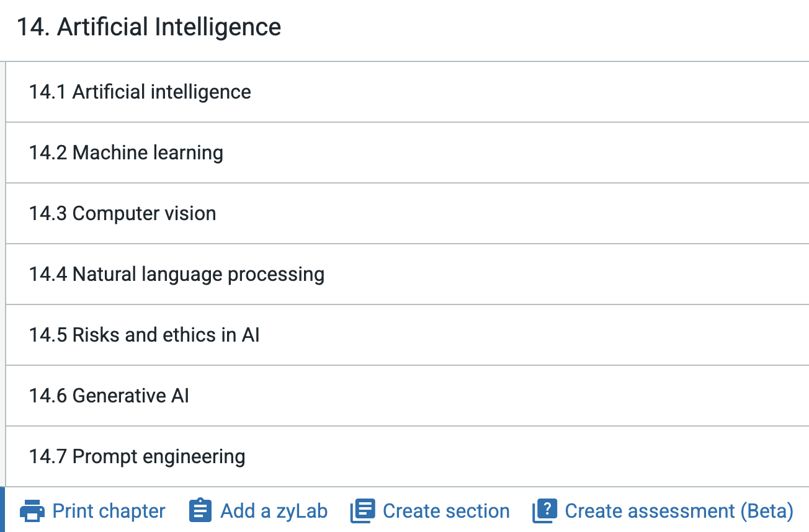Open section 14.2 Machine learning

point(126,153)
